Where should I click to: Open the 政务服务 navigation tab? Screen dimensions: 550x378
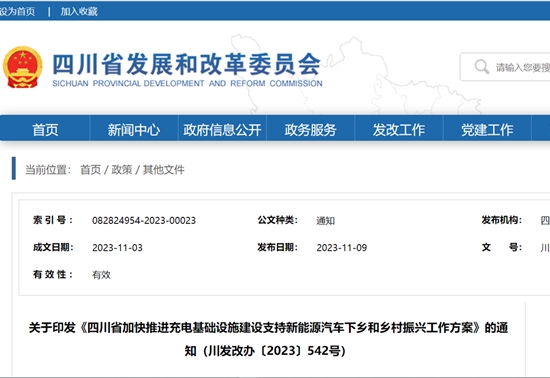310,130
